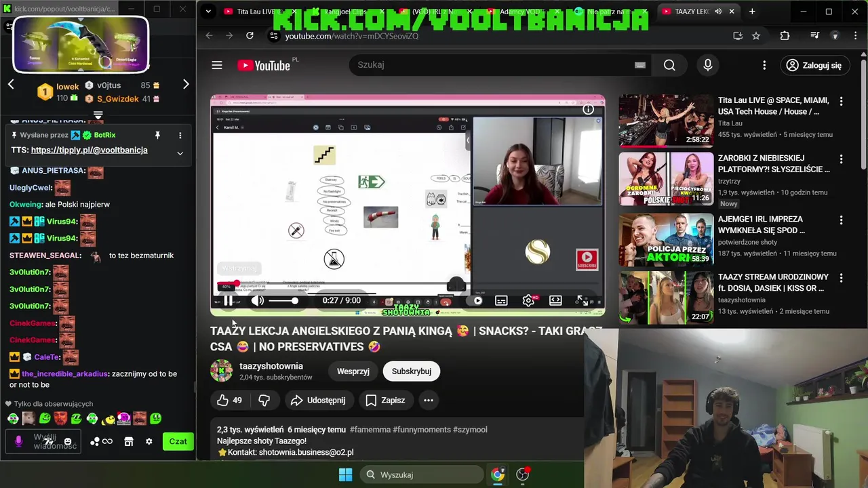Open options menu for TAAZY STREAM URODZINOWY video

pos(841,278)
